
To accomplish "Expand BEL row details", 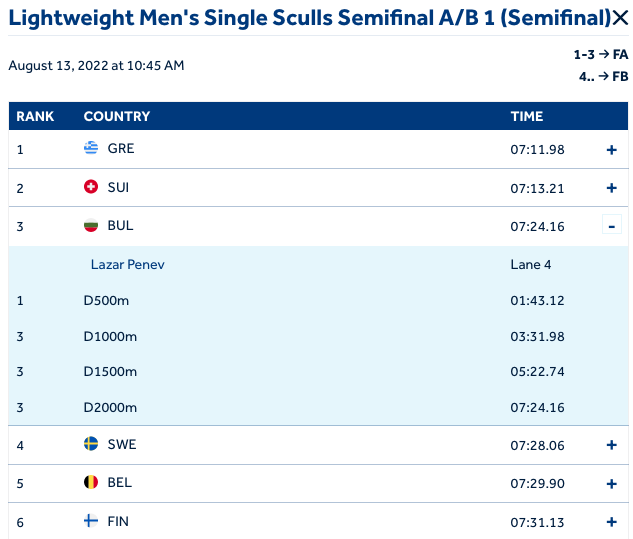I will pos(612,483).
